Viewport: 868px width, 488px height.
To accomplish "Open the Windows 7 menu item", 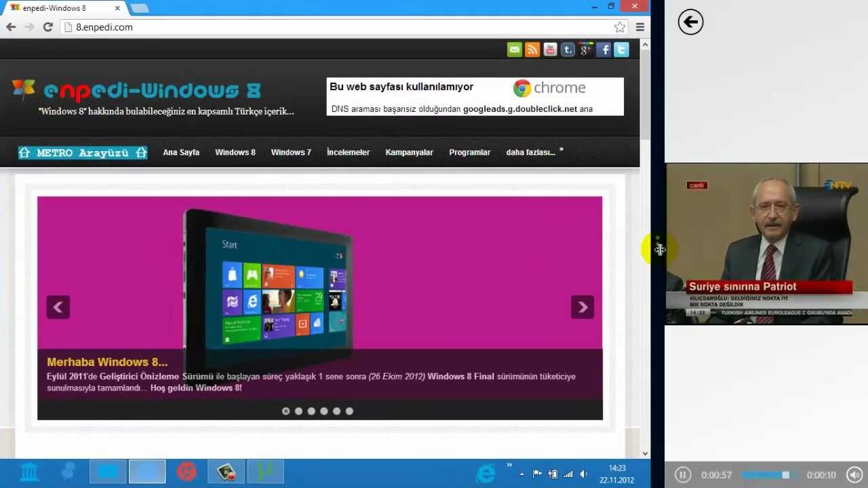I will click(291, 152).
